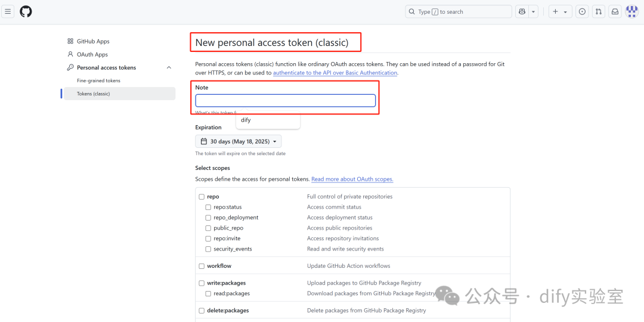Open the hamburger navigation menu
Screen dimensions: 644x322
click(8, 11)
